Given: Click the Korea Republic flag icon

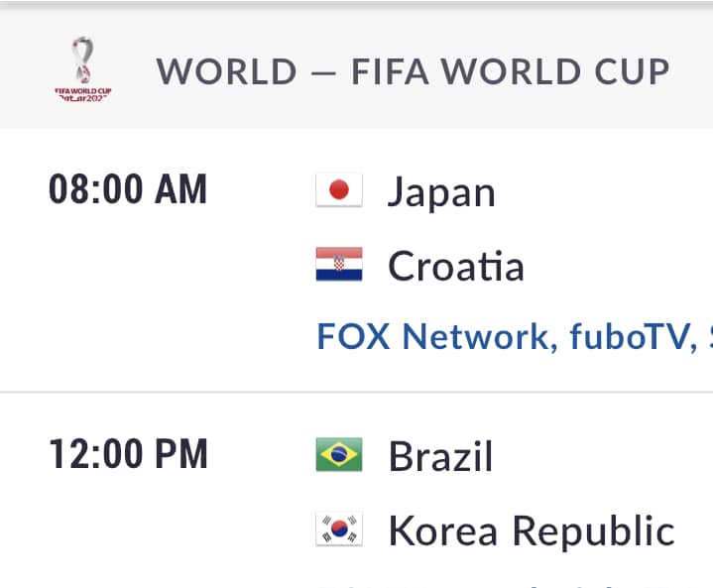Looking at the screenshot, I should point(339,529).
